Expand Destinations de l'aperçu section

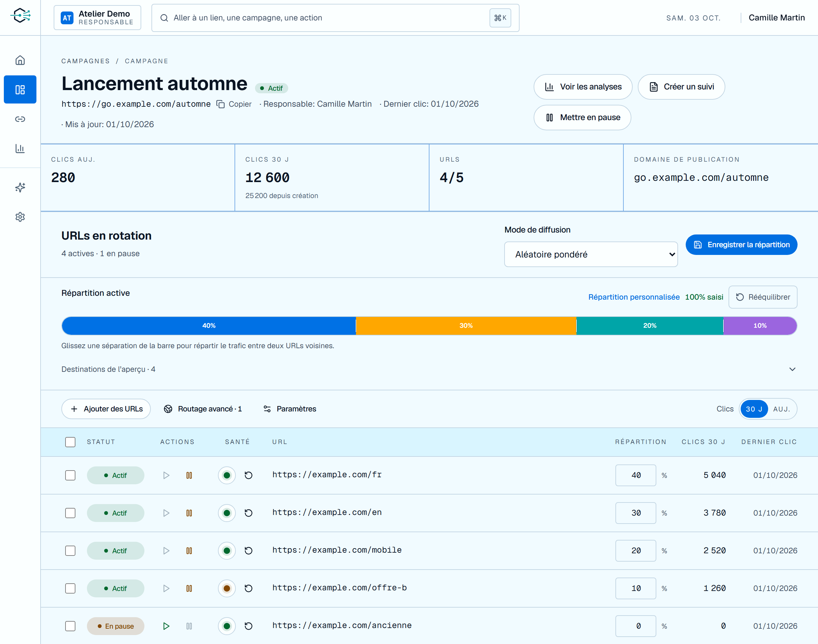pyautogui.click(x=429, y=370)
